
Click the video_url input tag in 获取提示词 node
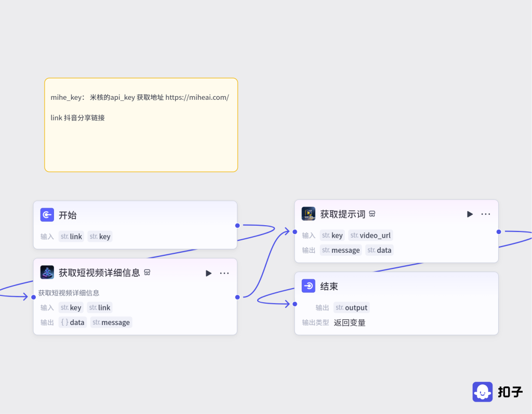click(x=370, y=236)
